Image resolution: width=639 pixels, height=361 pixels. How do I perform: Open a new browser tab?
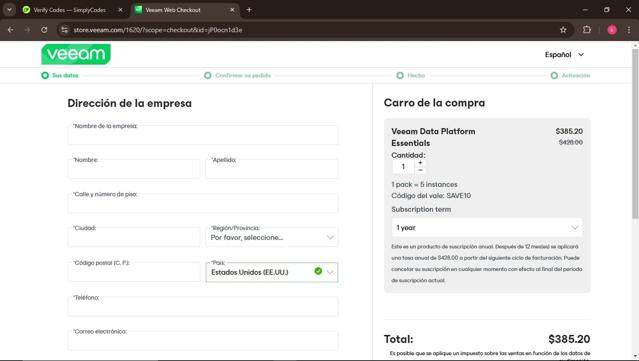(249, 10)
